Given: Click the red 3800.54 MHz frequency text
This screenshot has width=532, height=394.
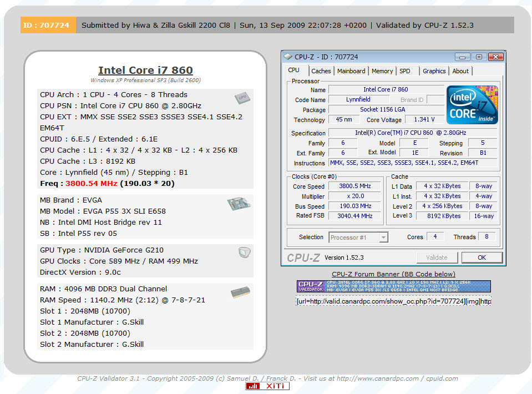Looking at the screenshot, I should [x=92, y=184].
